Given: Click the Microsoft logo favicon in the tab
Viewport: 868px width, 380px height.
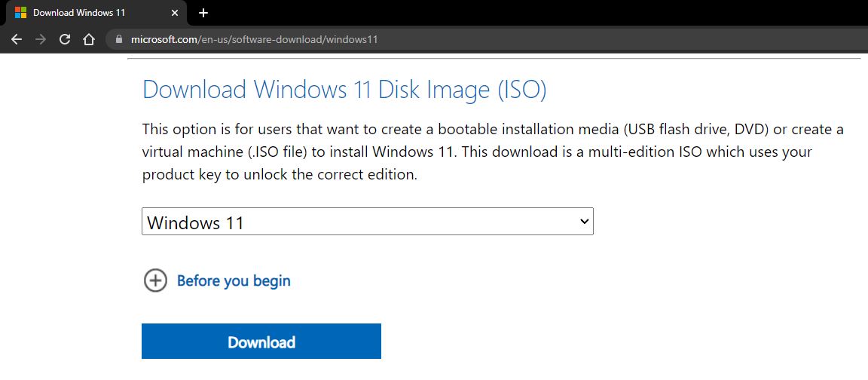Looking at the screenshot, I should click(20, 12).
